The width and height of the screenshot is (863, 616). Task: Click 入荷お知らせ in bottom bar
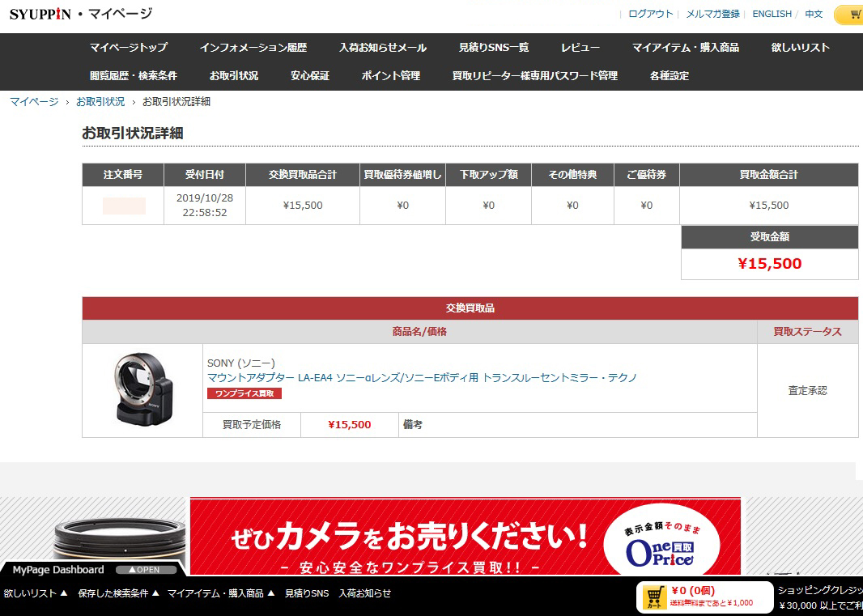click(x=365, y=593)
